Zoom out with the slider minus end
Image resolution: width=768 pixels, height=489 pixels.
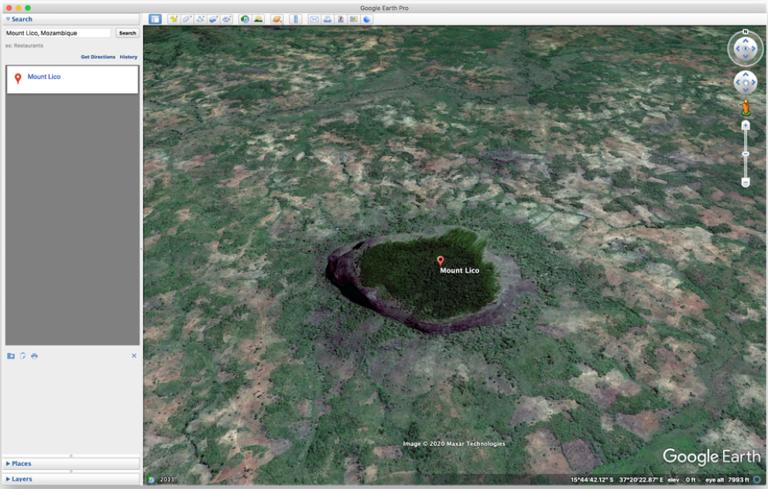(745, 183)
